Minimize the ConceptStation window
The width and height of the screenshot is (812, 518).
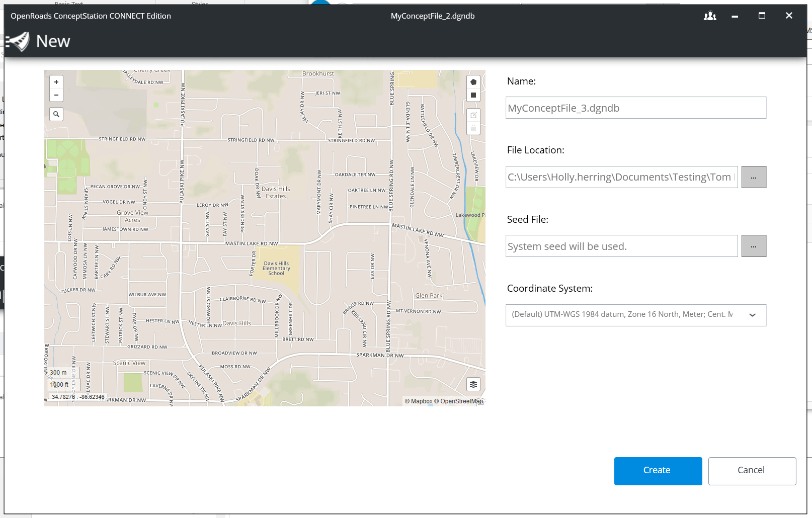[x=735, y=16]
